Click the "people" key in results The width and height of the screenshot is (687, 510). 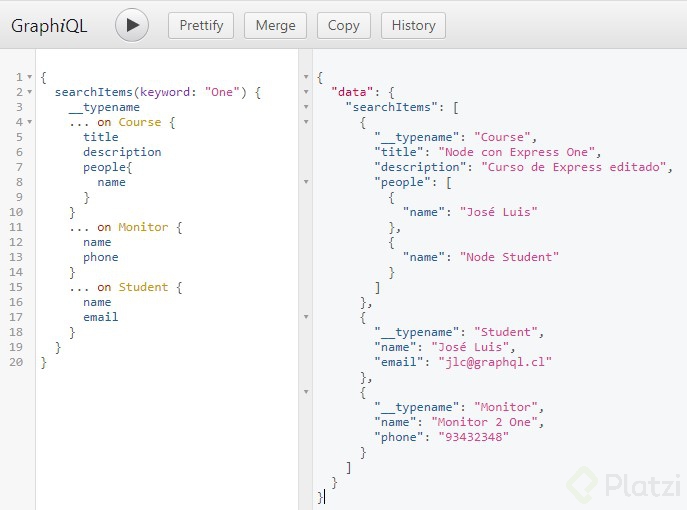coord(402,182)
